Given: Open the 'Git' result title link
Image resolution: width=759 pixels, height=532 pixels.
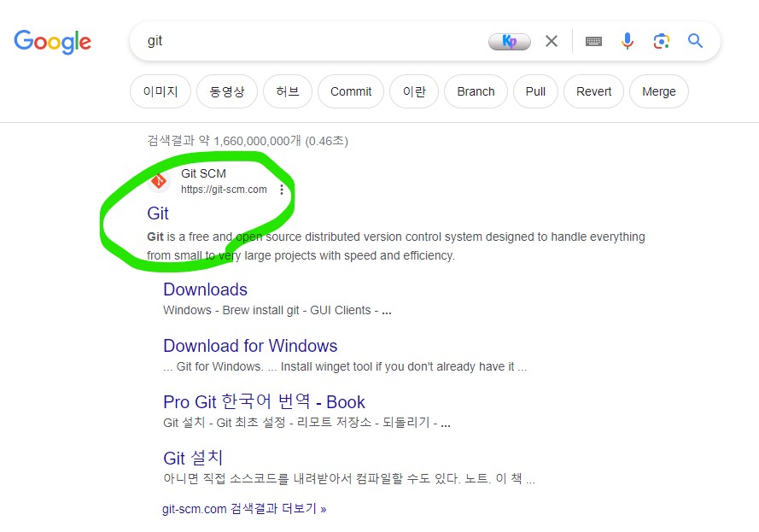Looking at the screenshot, I should click(x=158, y=213).
